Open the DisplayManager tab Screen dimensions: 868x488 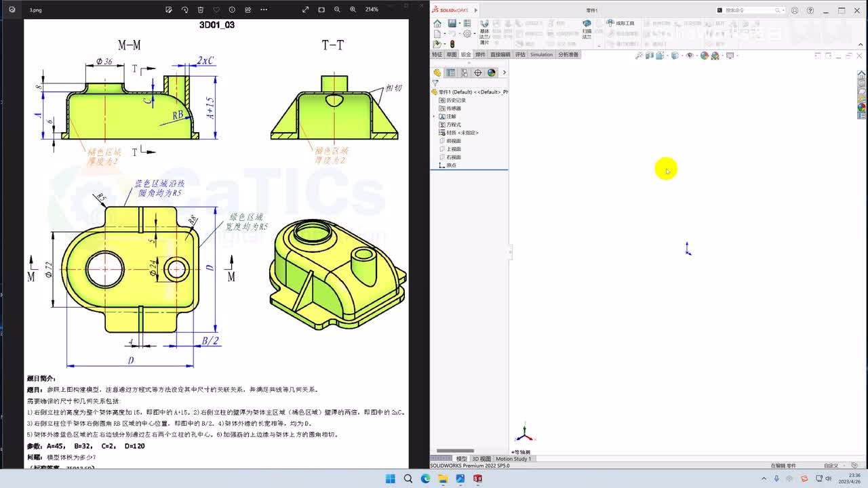coord(492,73)
